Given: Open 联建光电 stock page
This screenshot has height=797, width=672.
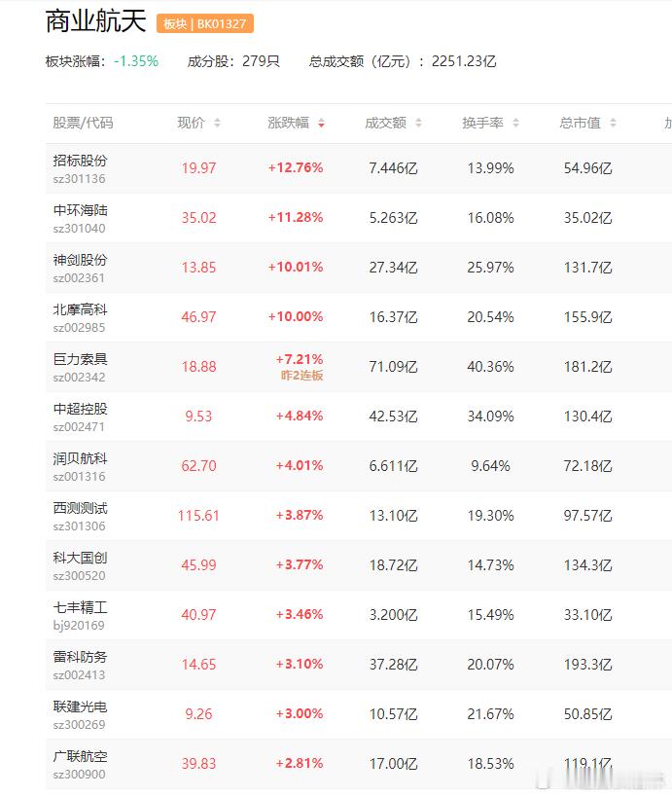Looking at the screenshot, I should (x=80, y=706).
